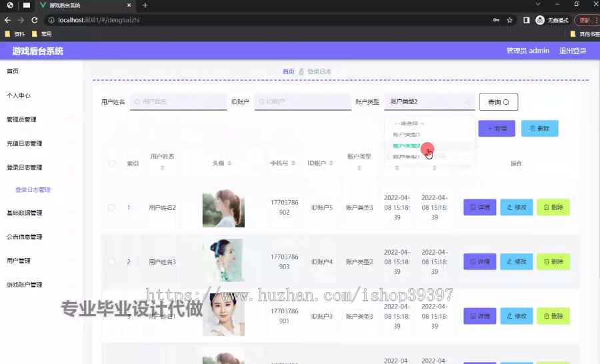Open the 常用 bookmark folder
The width and height of the screenshot is (600, 364).
pyautogui.click(x=42, y=34)
